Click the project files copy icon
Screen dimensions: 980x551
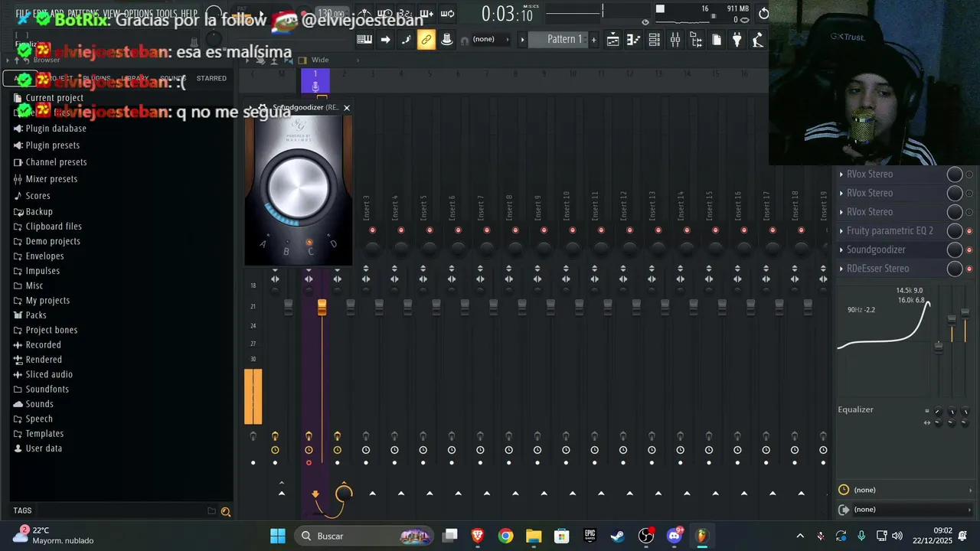[716, 40]
